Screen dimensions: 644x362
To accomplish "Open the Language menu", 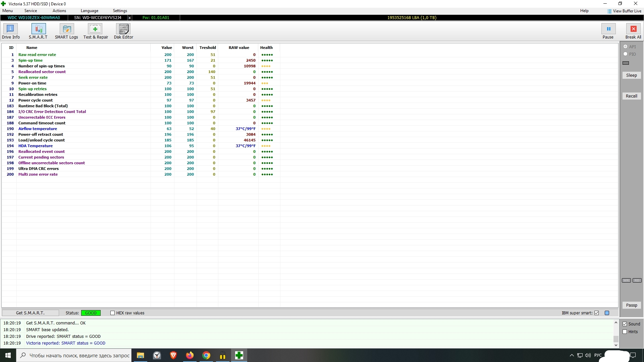I will pos(90,11).
